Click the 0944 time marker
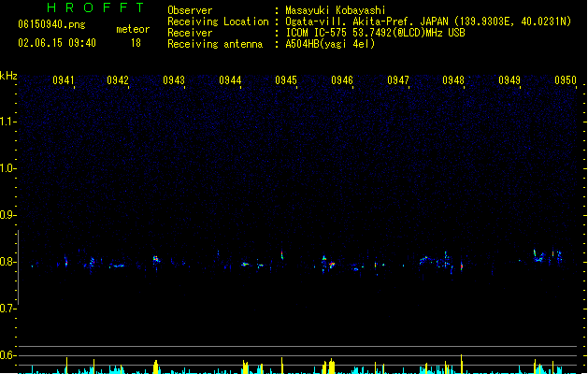The width and height of the screenshot is (588, 374). point(230,80)
